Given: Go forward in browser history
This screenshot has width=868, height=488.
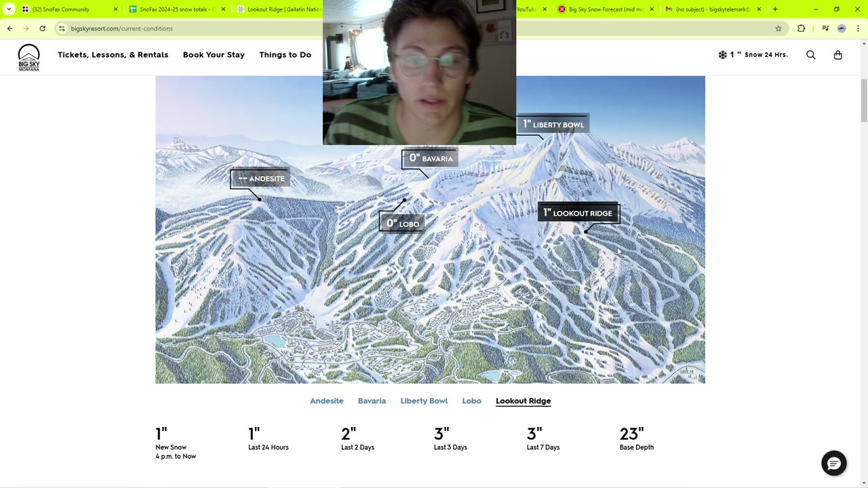Looking at the screenshot, I should [x=26, y=28].
